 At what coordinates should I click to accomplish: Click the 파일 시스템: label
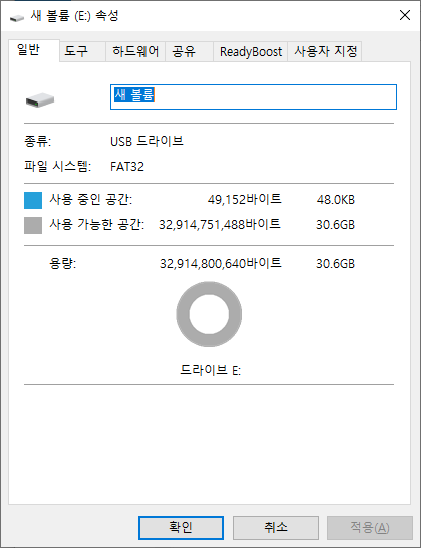coord(58,166)
